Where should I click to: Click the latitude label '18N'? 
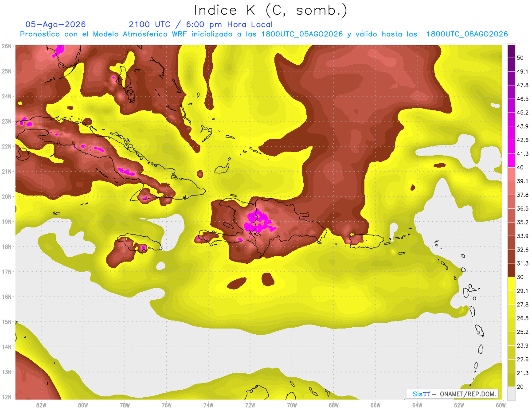coord(7,247)
